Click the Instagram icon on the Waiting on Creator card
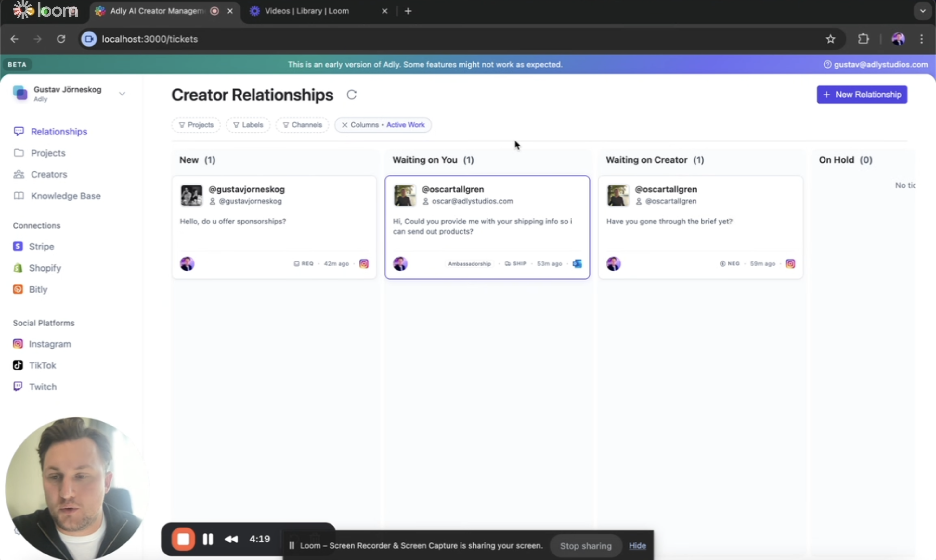 pos(790,264)
